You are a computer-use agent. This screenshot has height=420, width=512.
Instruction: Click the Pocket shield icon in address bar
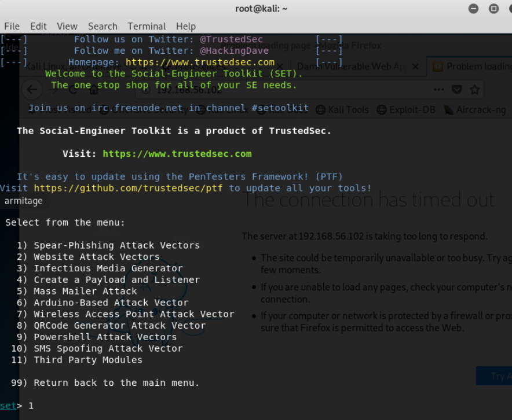[456, 90]
